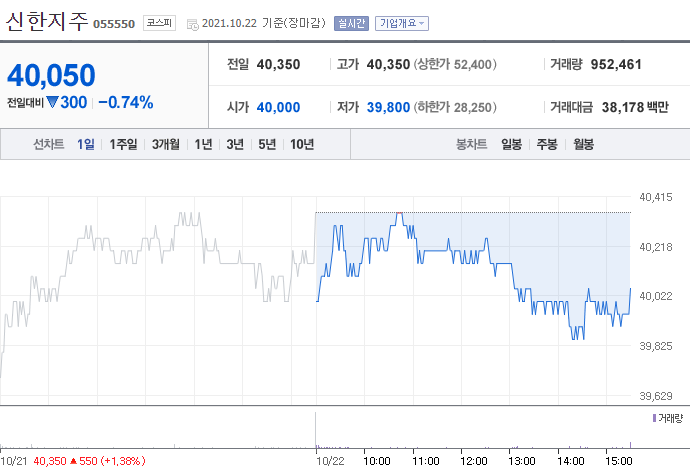Show the 3년 line chart
Image resolution: width=690 pixels, height=474 pixels.
click(x=235, y=144)
